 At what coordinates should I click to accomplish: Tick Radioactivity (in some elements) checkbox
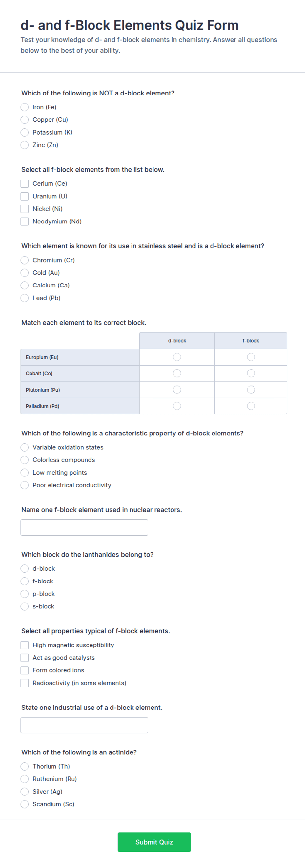(x=25, y=683)
